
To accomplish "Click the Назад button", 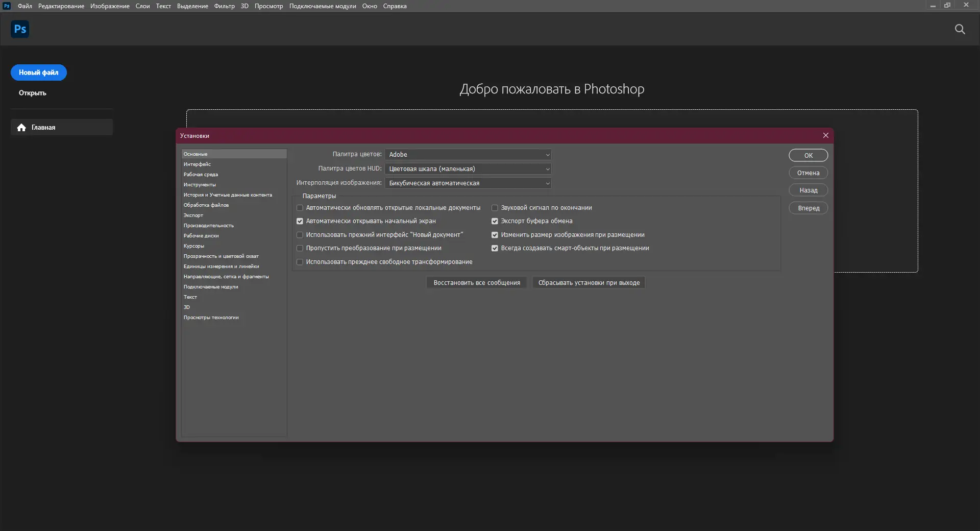I will [x=808, y=190].
